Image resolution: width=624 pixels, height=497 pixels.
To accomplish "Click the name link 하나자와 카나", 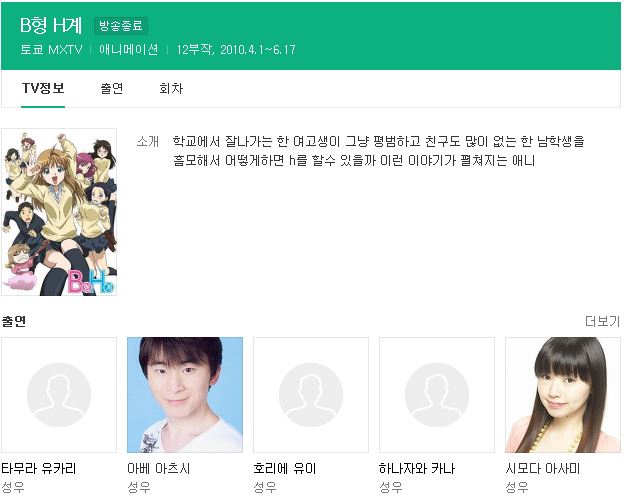I will point(417,468).
